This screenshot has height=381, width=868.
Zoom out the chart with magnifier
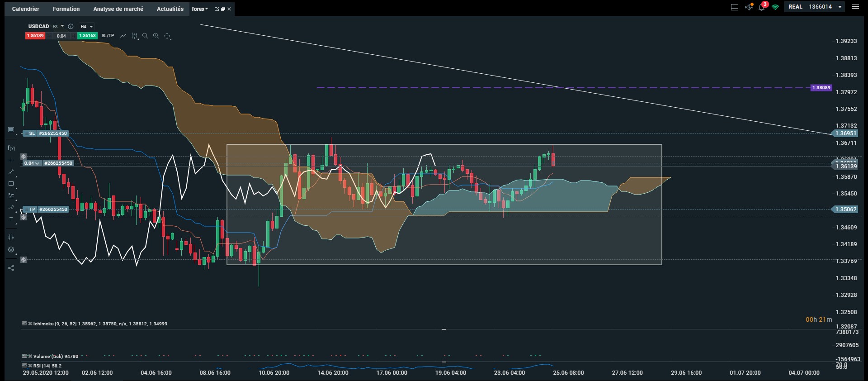pyautogui.click(x=145, y=36)
